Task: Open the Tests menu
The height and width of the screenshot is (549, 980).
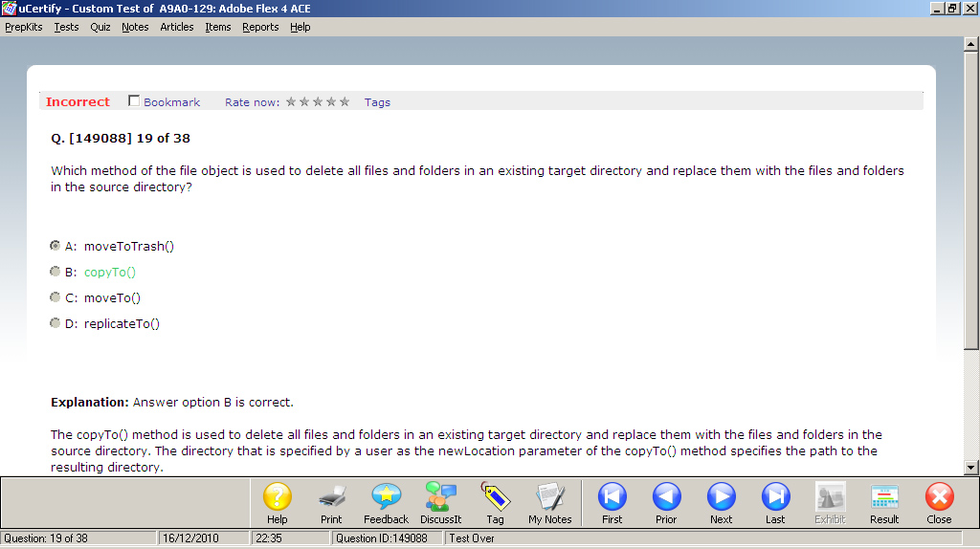Action: point(66,27)
